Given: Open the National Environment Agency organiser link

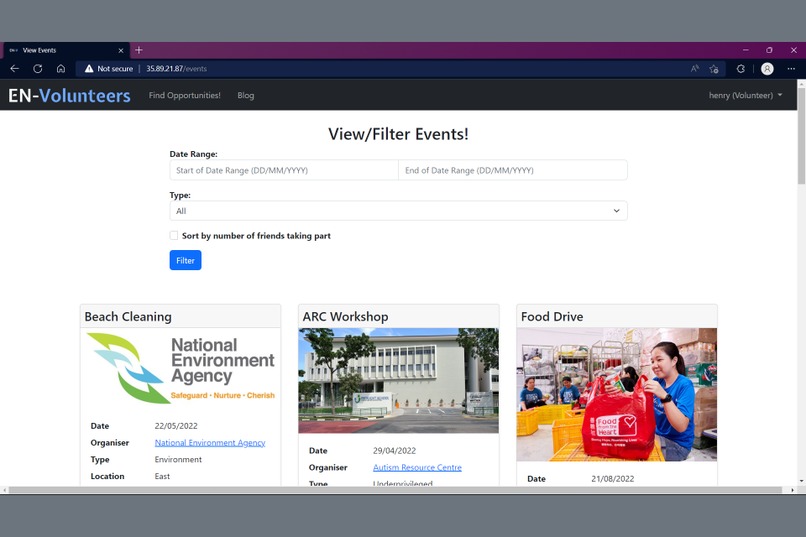Looking at the screenshot, I should 210,442.
